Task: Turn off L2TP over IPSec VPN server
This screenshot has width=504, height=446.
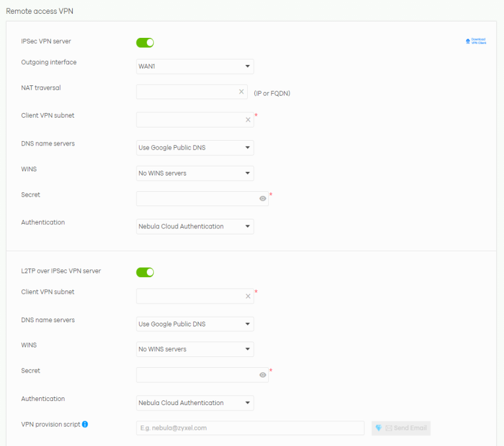Action: [x=145, y=272]
